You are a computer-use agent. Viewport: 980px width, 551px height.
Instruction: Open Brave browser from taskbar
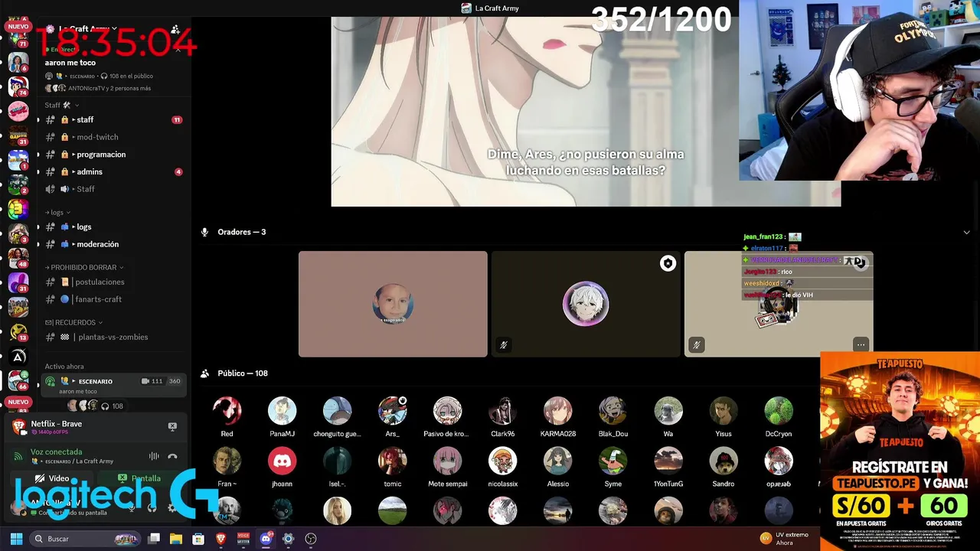[221, 539]
